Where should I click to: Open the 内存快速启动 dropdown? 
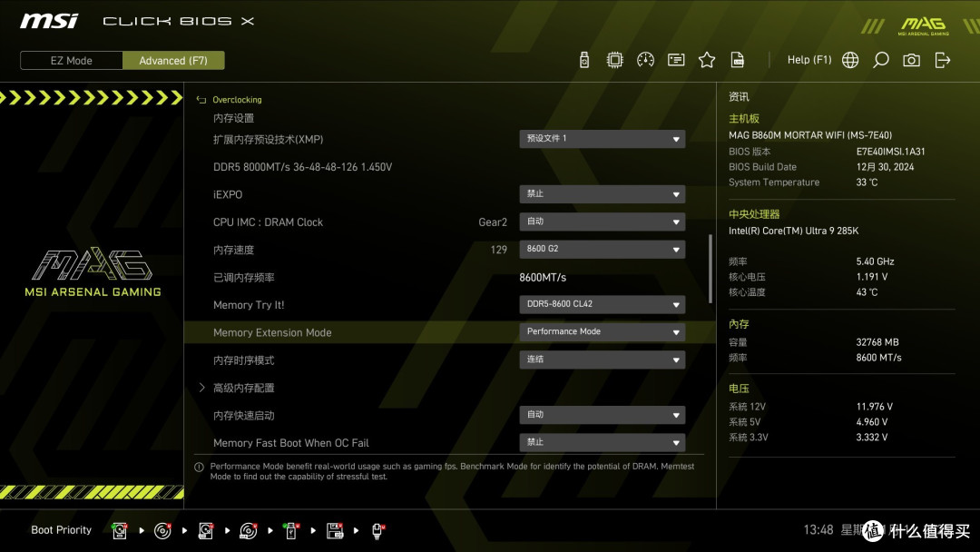(602, 415)
